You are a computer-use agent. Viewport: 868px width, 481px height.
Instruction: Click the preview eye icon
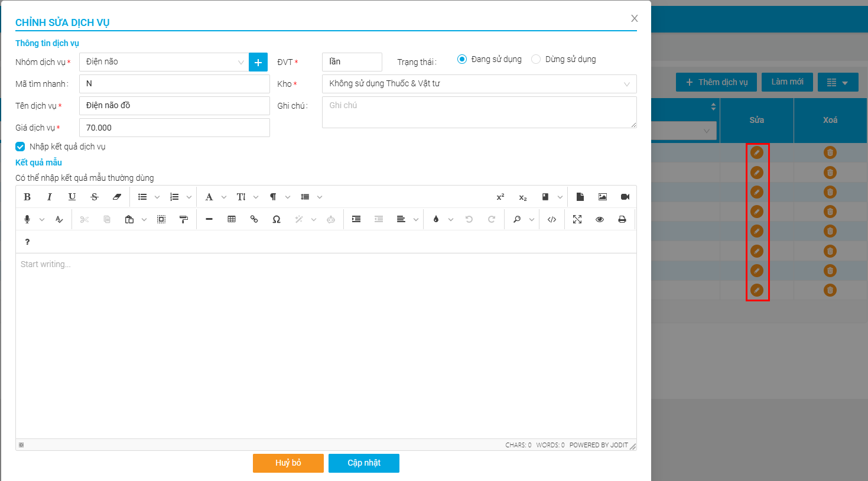tap(600, 219)
